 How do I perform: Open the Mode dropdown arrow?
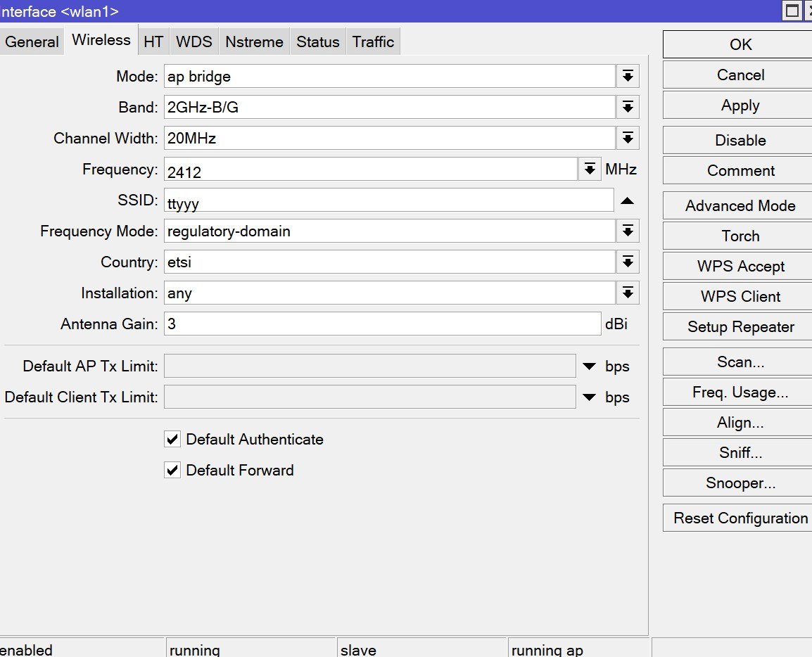628,76
